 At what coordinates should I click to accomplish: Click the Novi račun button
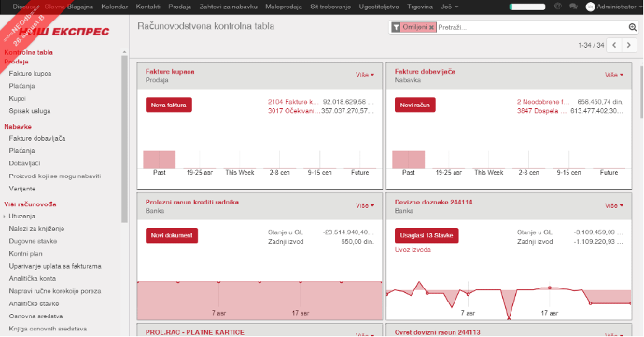click(x=414, y=105)
